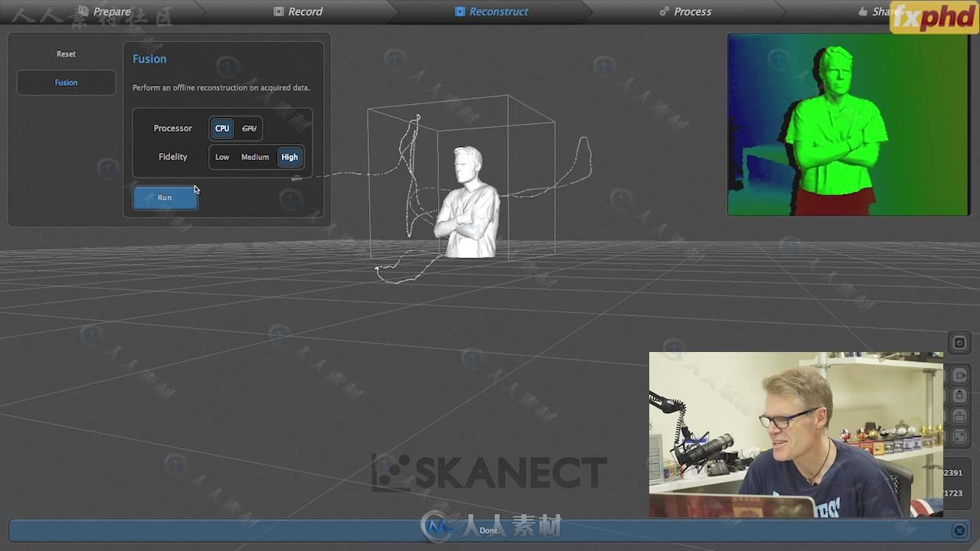The width and height of the screenshot is (980, 551).
Task: Set fidelity to Medium
Action: [x=255, y=157]
